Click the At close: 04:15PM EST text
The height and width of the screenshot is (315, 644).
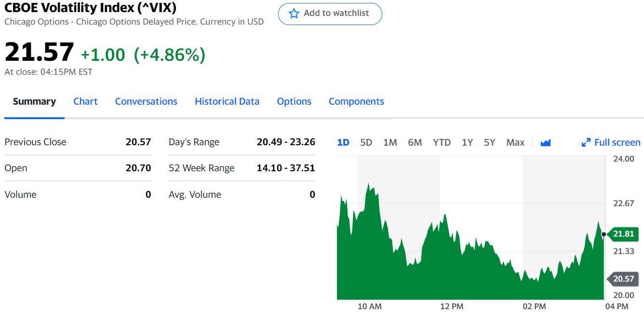48,72
